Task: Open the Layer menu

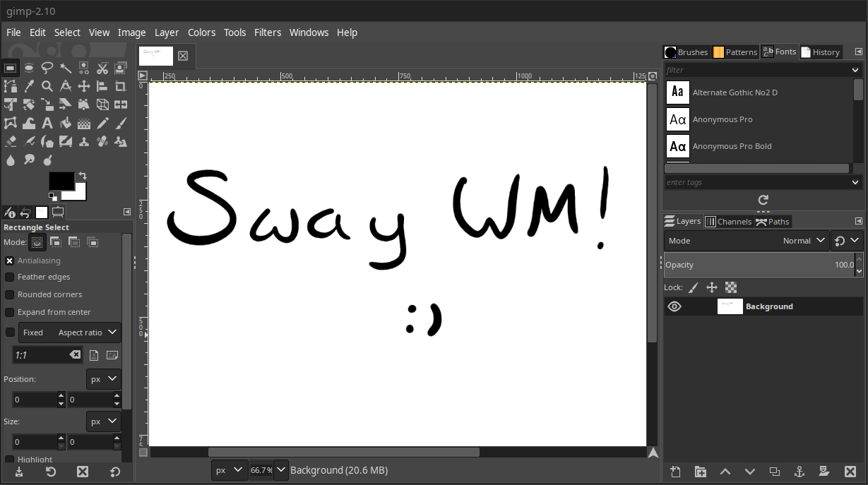Action: [167, 32]
